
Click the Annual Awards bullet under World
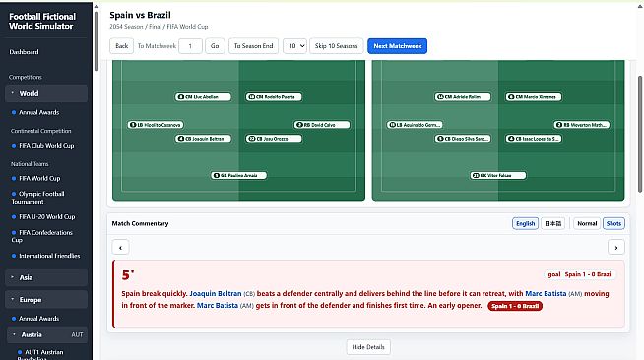click(14, 112)
